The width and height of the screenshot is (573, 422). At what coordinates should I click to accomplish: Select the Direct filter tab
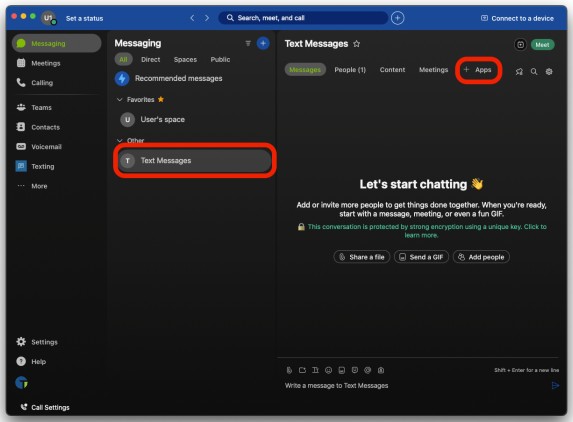point(151,60)
